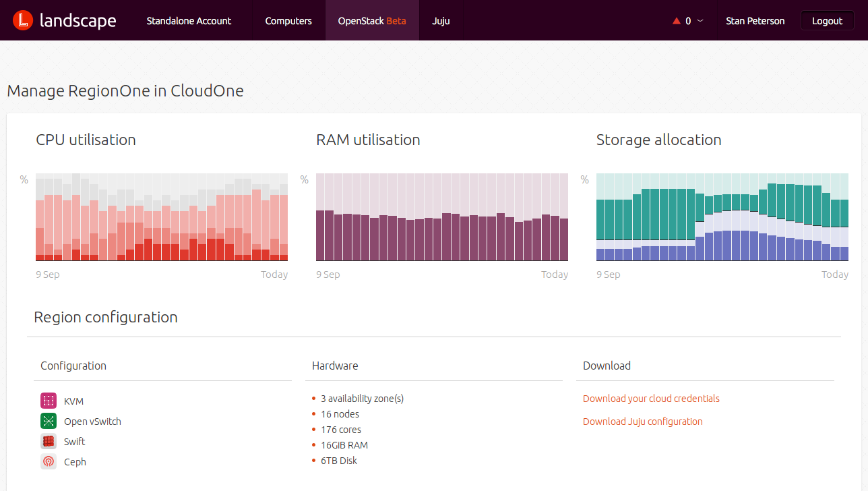The width and height of the screenshot is (868, 491).
Task: Click the red alert triangle icon
Action: (x=677, y=21)
